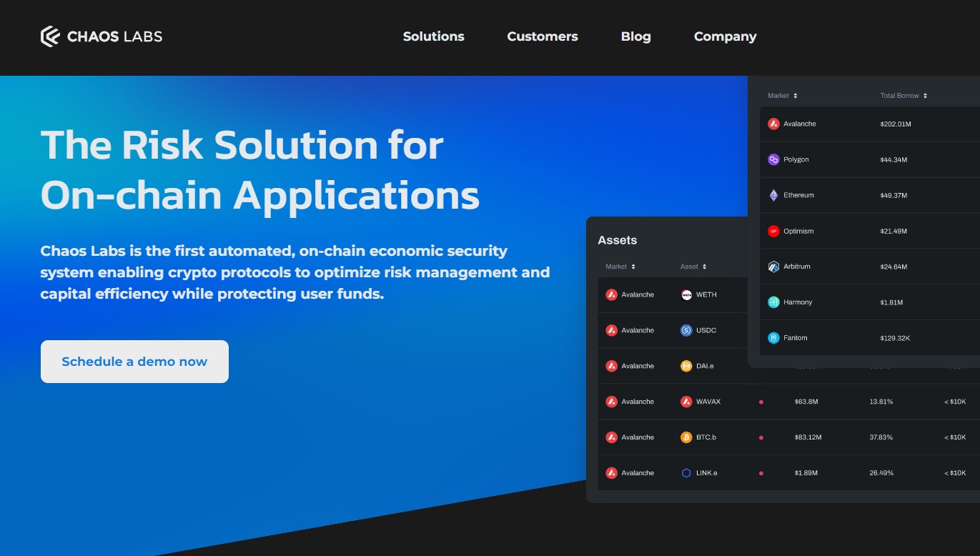980x556 pixels.
Task: Click Avalanche icon in the WETH row
Action: [x=611, y=294]
